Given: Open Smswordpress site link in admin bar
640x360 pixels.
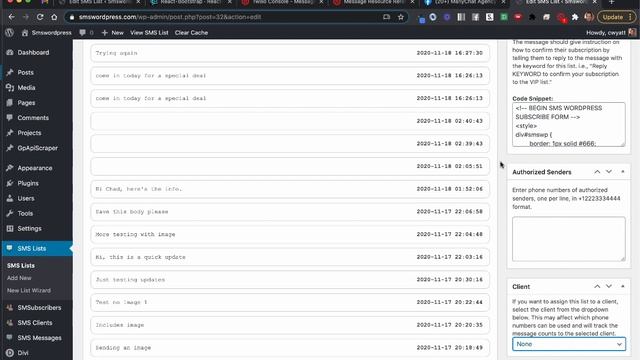Looking at the screenshot, I should tap(47, 33).
